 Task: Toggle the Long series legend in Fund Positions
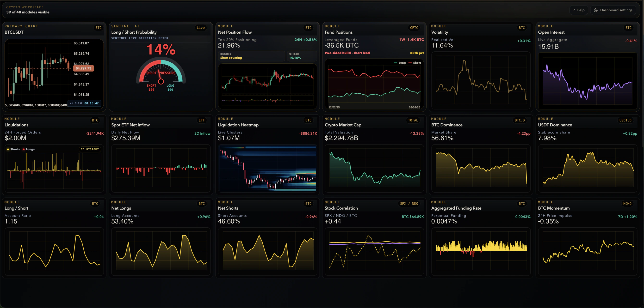(x=400, y=63)
